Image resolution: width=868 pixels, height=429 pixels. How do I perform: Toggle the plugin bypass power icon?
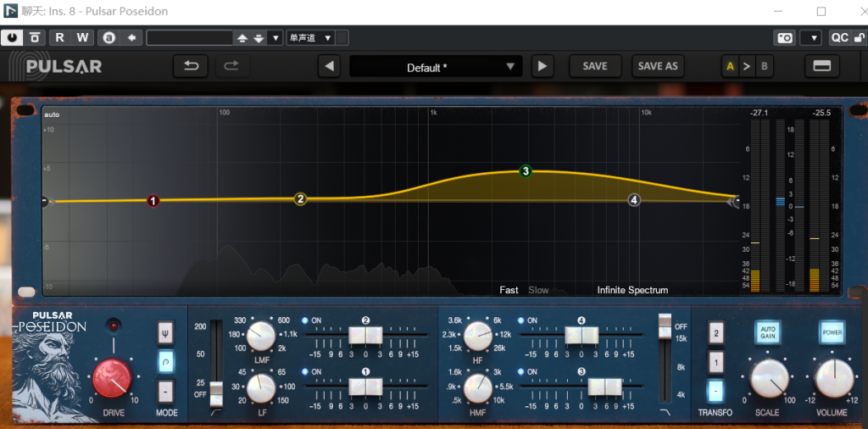tap(12, 37)
